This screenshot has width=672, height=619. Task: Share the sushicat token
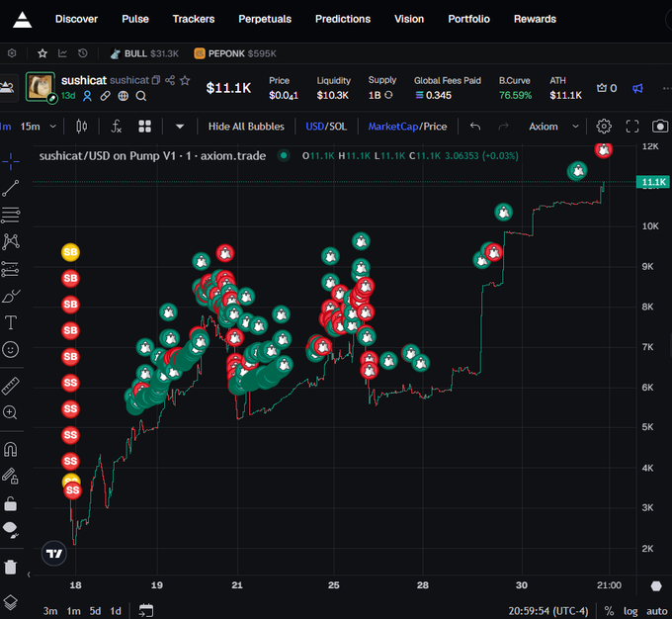(170, 80)
